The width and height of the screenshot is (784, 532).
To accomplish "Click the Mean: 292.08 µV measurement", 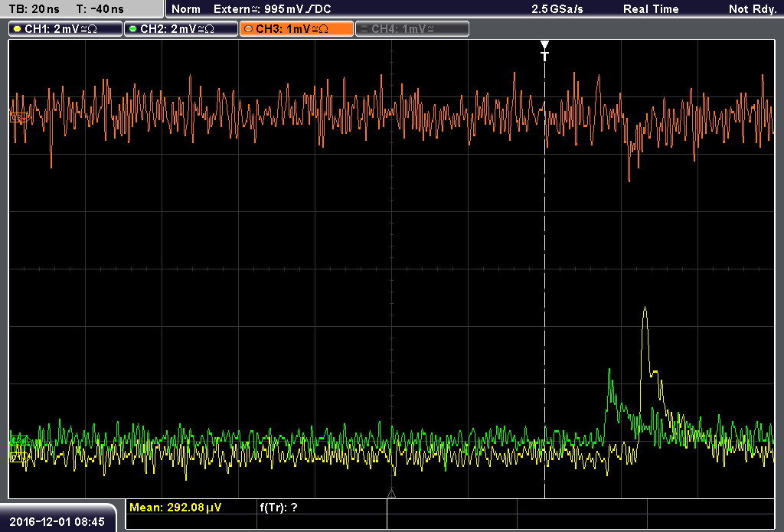I will tap(175, 508).
